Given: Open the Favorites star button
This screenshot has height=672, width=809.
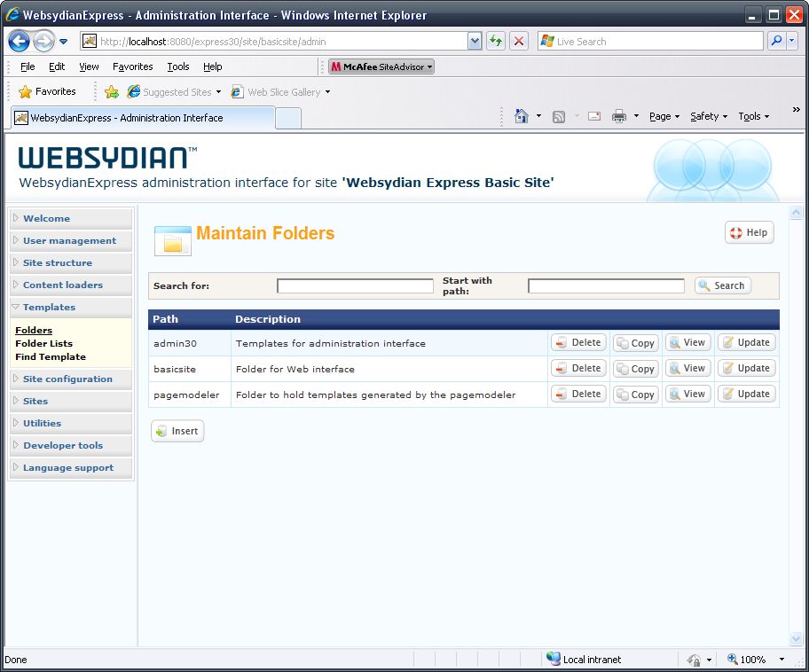Looking at the screenshot, I should pyautogui.click(x=47, y=92).
